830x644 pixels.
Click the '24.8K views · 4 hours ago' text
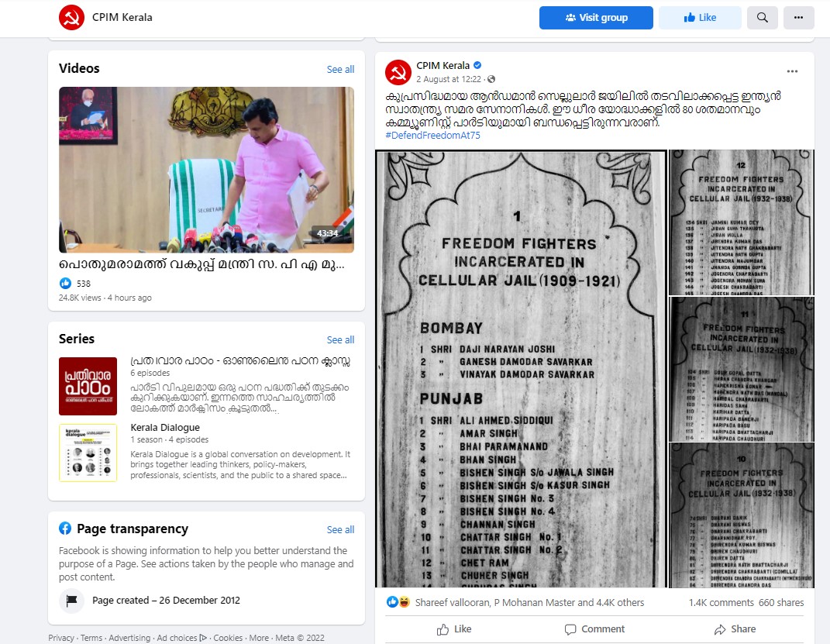point(105,298)
